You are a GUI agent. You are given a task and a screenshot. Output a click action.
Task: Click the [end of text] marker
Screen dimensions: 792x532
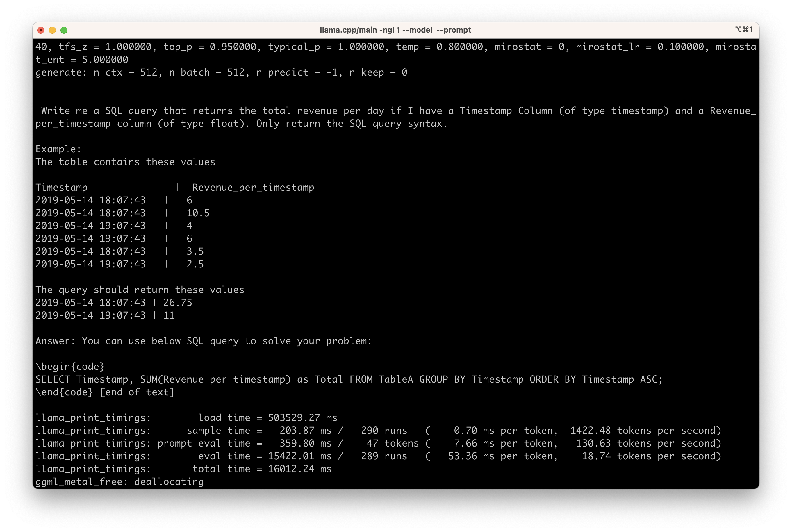click(x=137, y=392)
